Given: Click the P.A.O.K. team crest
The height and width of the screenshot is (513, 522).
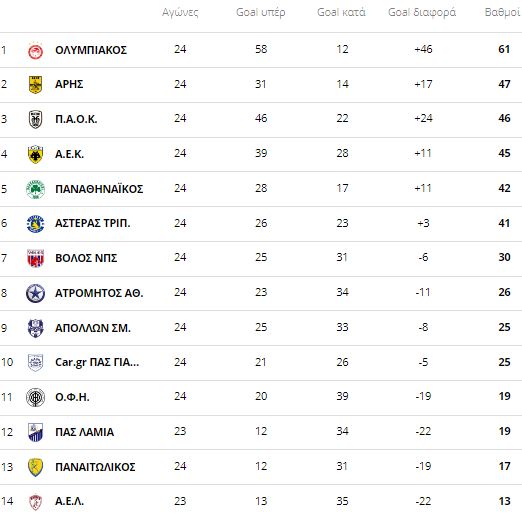Looking at the screenshot, I should coord(35,119).
